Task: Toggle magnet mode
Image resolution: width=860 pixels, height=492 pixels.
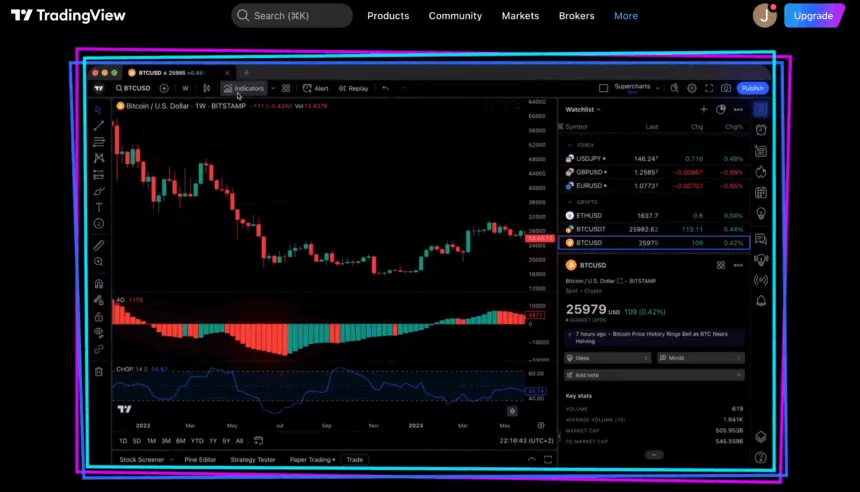Action: [x=99, y=284]
